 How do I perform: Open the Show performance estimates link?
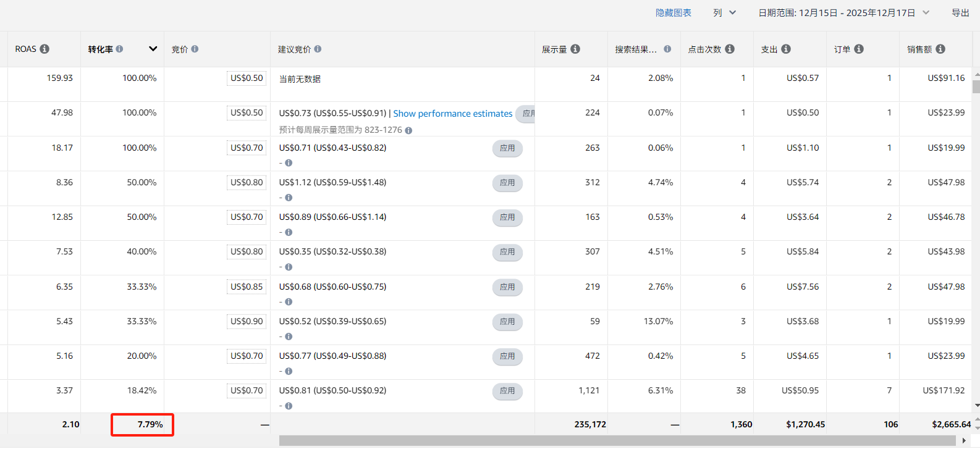coord(452,114)
